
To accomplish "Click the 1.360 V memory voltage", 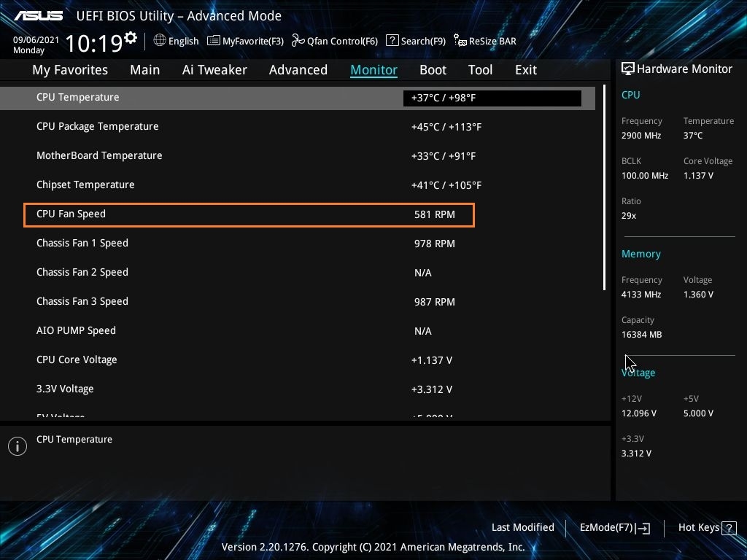I will (x=698, y=295).
